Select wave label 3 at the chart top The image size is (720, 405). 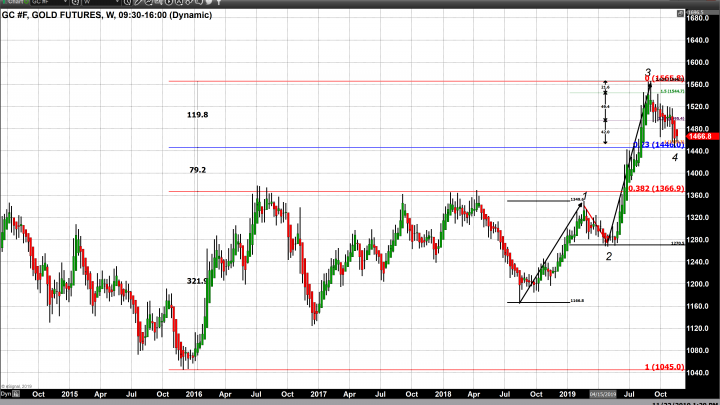(x=648, y=73)
